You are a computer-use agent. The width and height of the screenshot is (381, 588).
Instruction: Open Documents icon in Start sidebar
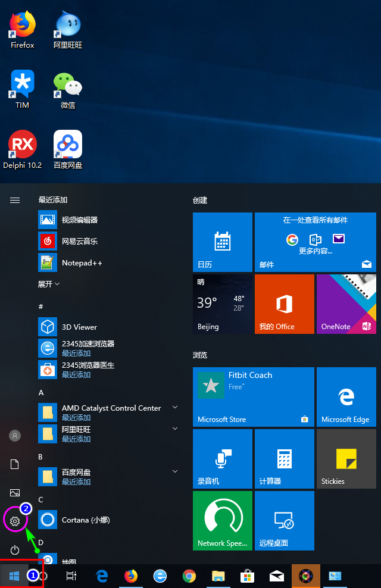(15, 464)
